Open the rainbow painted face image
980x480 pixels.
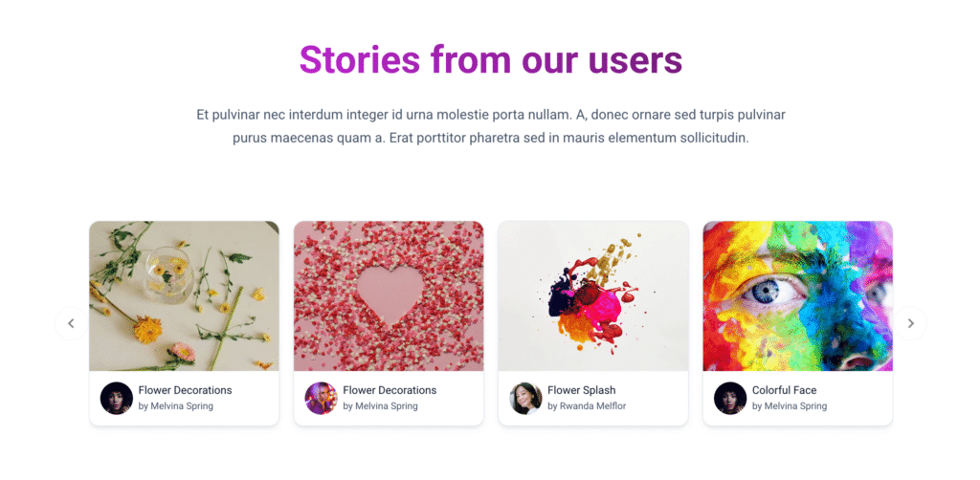pos(797,296)
